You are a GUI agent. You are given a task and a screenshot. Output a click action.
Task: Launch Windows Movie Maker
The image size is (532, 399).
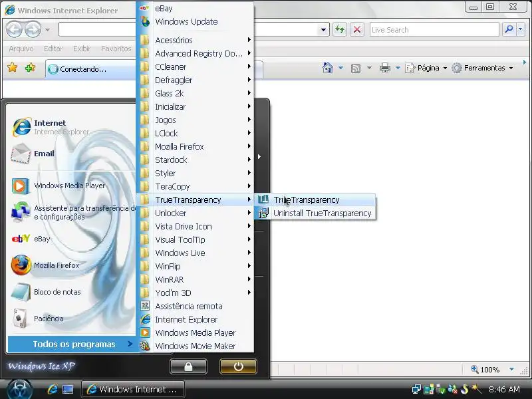pos(195,346)
